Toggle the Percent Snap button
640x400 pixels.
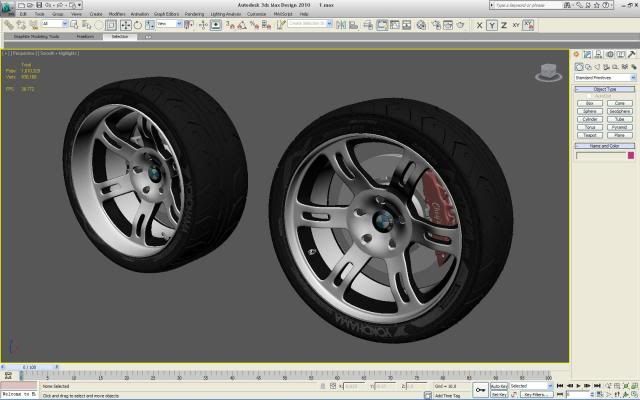255,25
